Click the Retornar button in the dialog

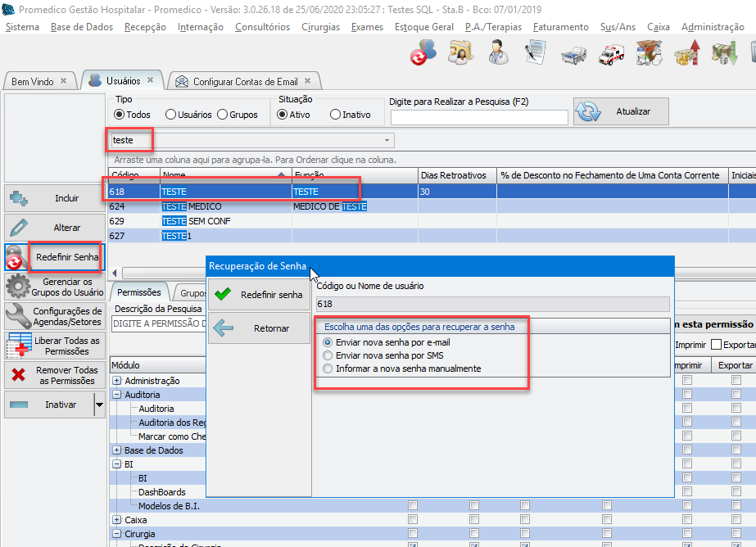(x=259, y=328)
